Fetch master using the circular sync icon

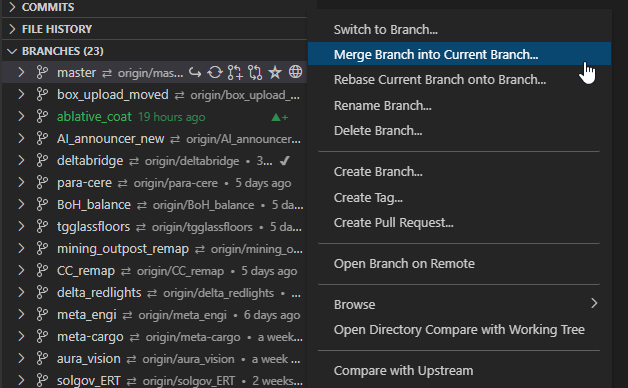coord(215,72)
